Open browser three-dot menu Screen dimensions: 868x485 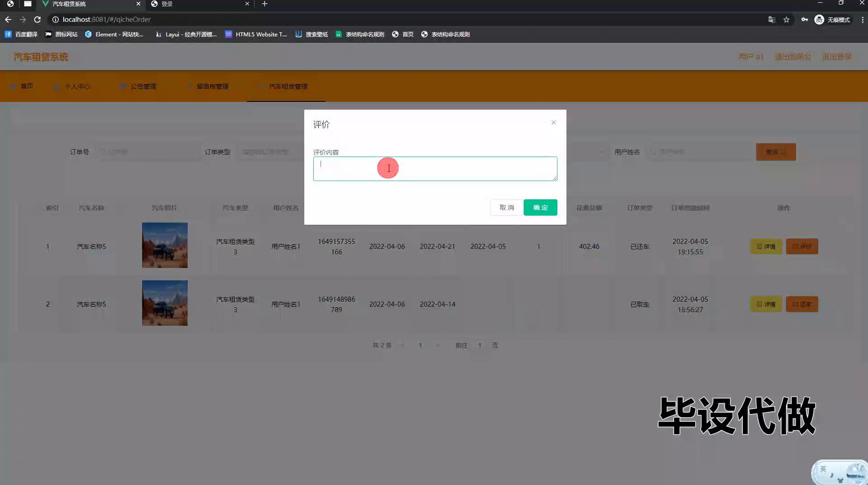tap(862, 19)
